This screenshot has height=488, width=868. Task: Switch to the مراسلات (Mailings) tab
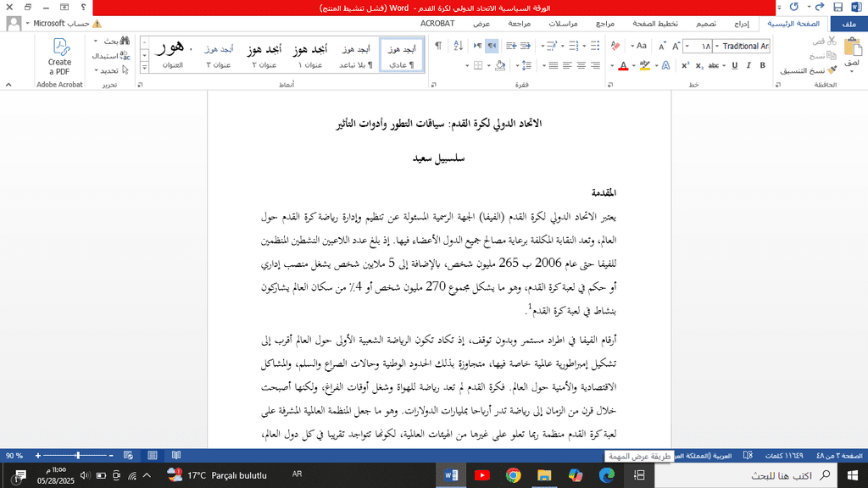563,24
